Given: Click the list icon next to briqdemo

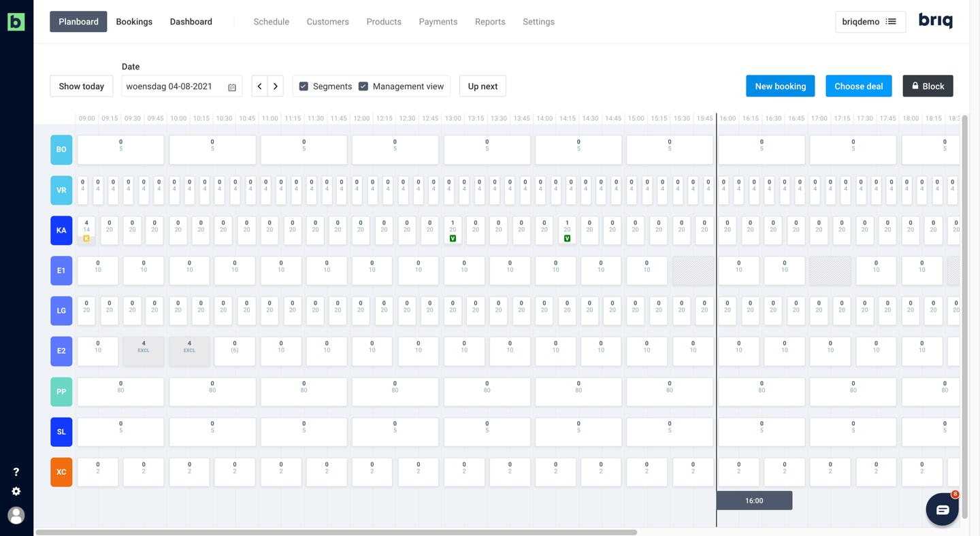Looking at the screenshot, I should click(x=892, y=22).
